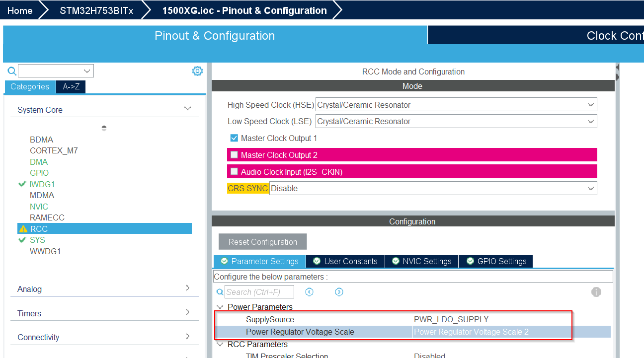The width and height of the screenshot is (644, 358).
Task: Go to Home via the breadcrumb
Action: [x=20, y=10]
